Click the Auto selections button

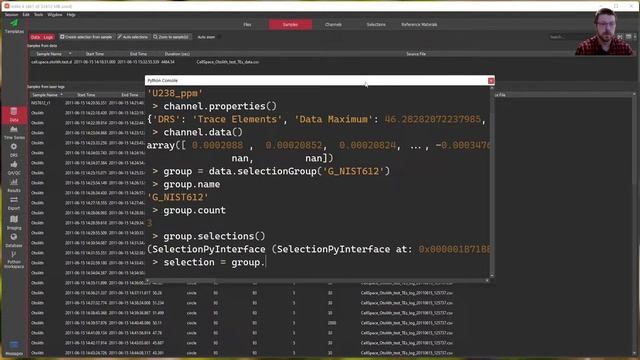[x=133, y=37]
